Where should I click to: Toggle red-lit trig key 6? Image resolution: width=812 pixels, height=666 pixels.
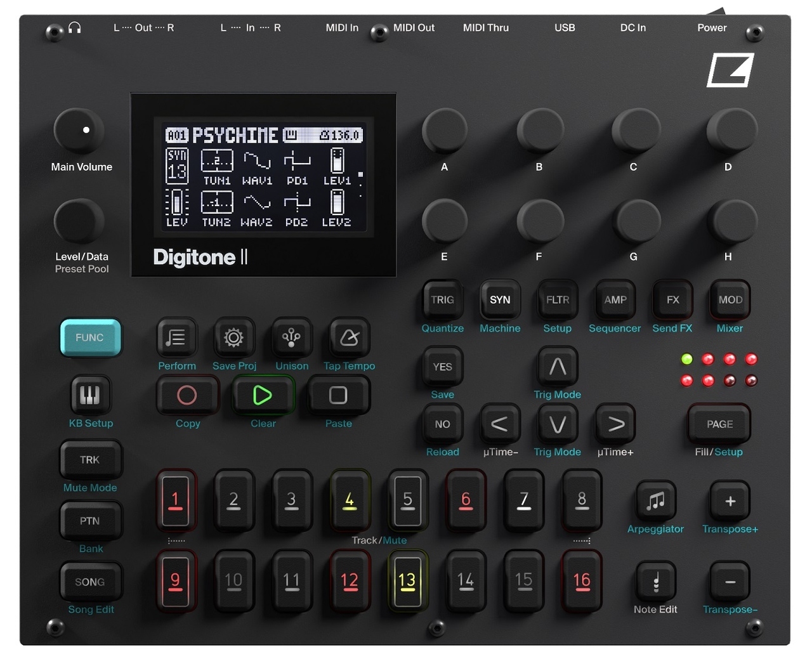tap(466, 500)
